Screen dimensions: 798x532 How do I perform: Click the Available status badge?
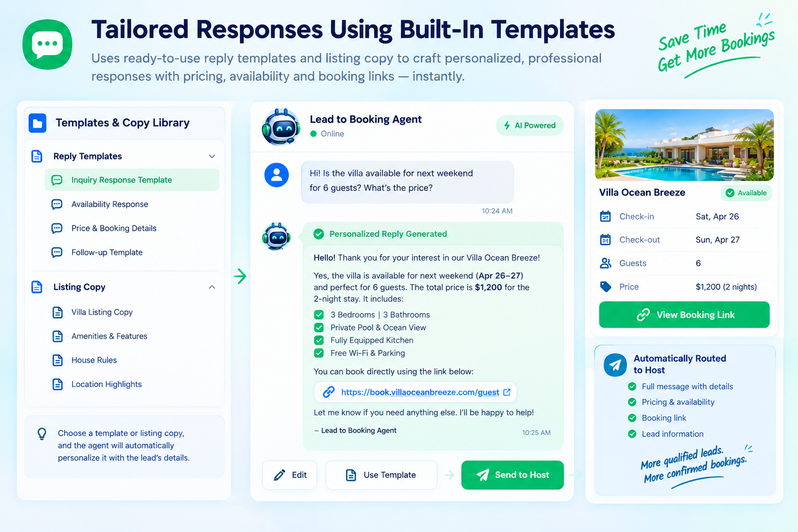(746, 193)
